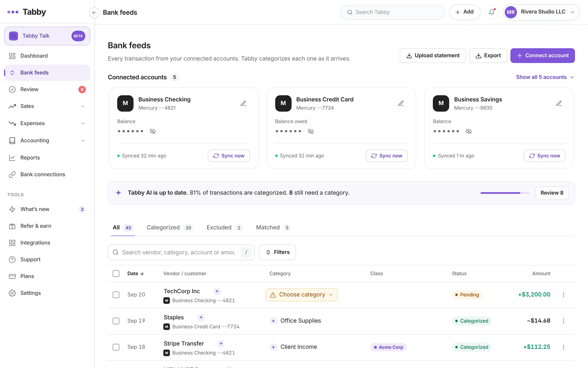Open the Stripe Transfer row options menu
Viewport: 588px width, 368px height.
tap(563, 347)
